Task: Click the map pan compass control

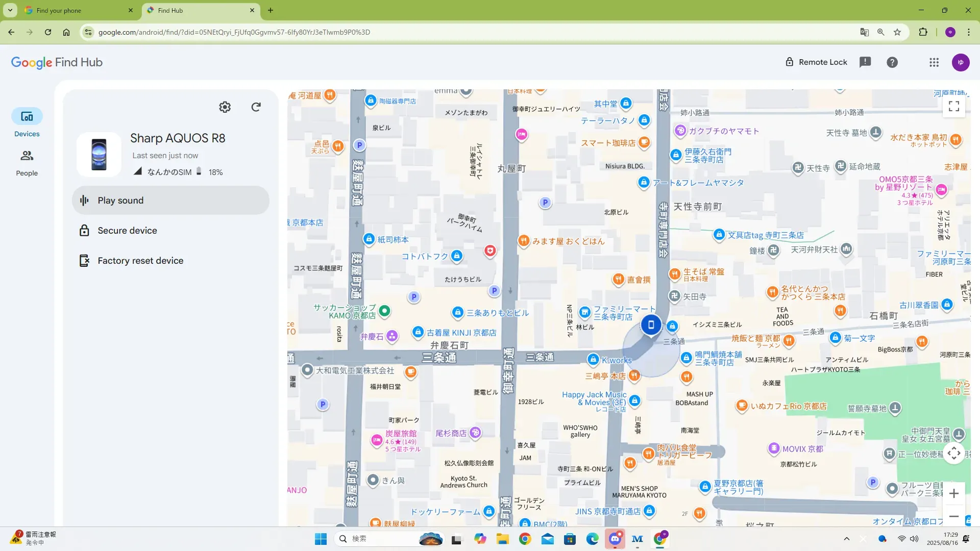Action: 953,453
